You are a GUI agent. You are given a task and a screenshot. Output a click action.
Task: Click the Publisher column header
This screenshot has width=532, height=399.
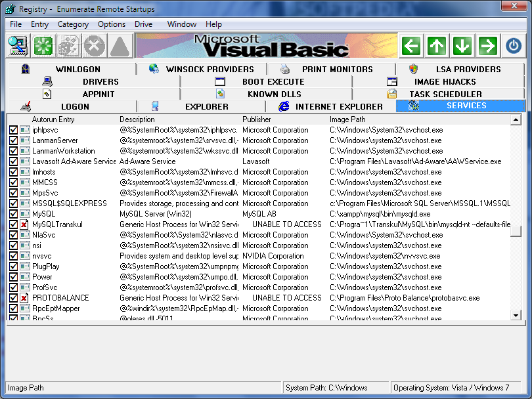click(x=257, y=119)
